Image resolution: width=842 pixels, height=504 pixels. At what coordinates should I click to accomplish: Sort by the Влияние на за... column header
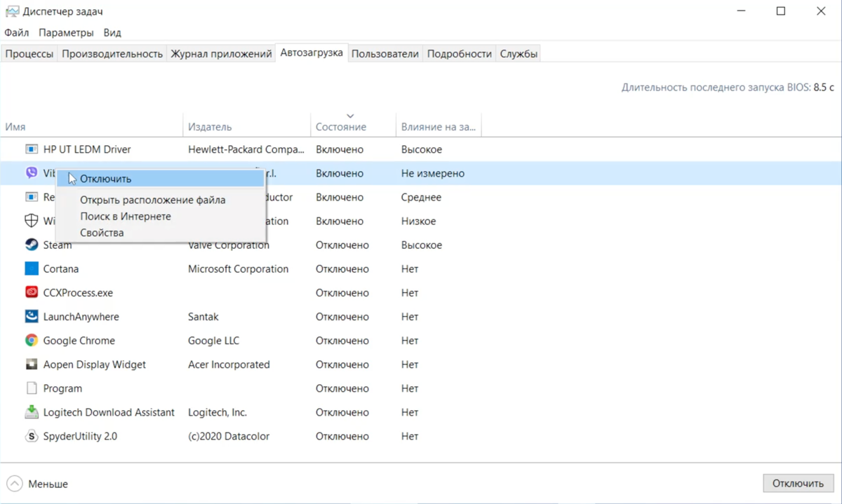(439, 127)
